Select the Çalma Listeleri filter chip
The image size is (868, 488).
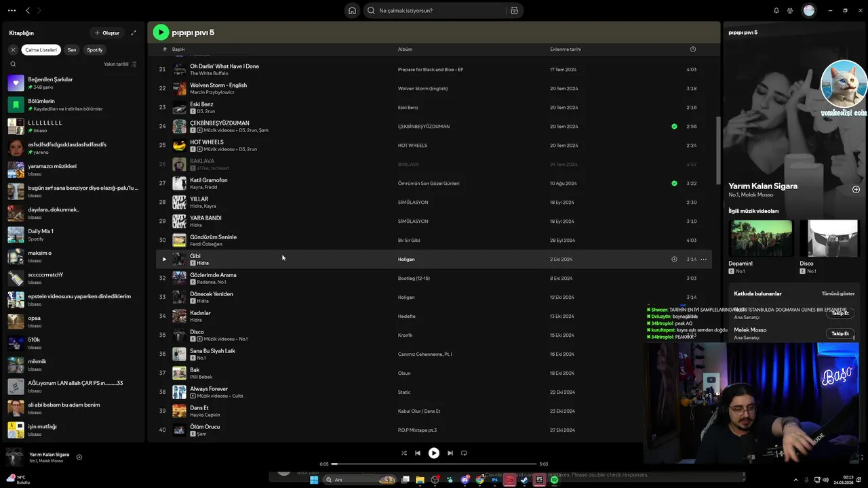[x=41, y=49]
